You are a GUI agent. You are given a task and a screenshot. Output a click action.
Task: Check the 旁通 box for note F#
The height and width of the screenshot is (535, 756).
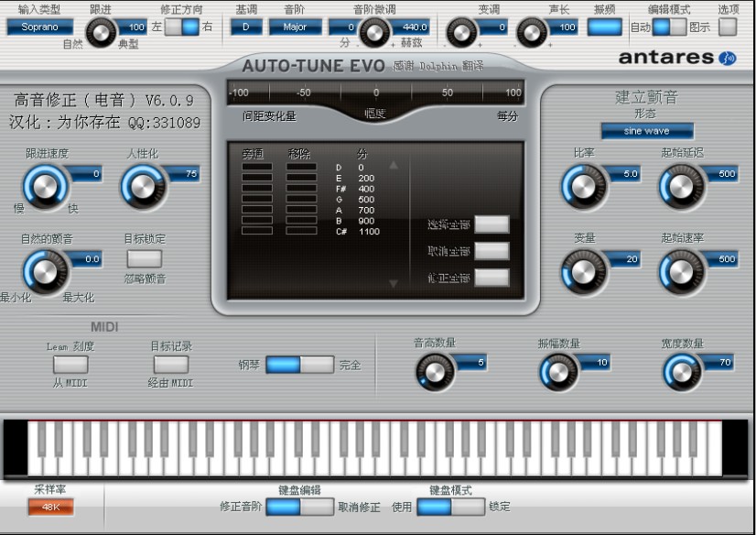(257, 188)
